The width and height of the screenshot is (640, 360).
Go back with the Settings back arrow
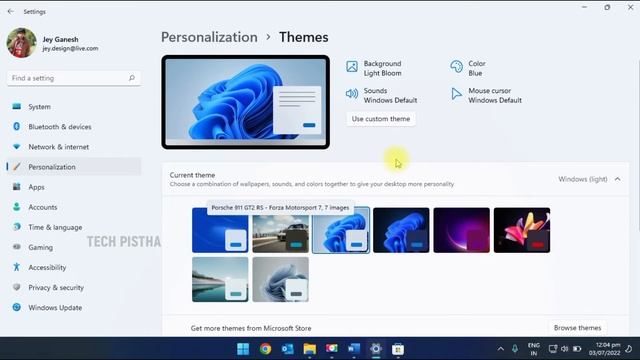point(11,12)
